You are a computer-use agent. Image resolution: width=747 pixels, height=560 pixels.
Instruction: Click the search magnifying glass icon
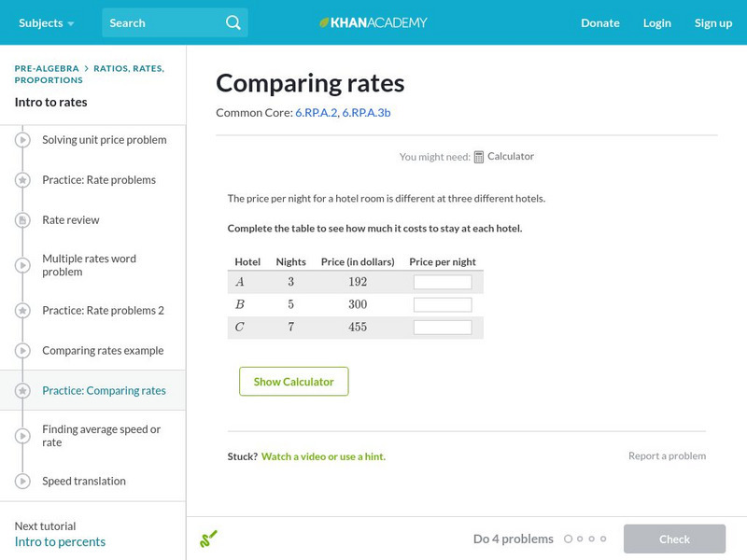pos(233,22)
